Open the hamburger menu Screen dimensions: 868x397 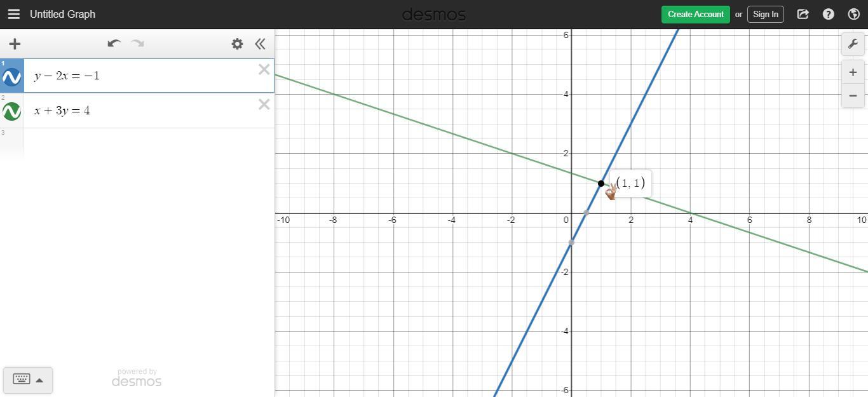pyautogui.click(x=13, y=14)
